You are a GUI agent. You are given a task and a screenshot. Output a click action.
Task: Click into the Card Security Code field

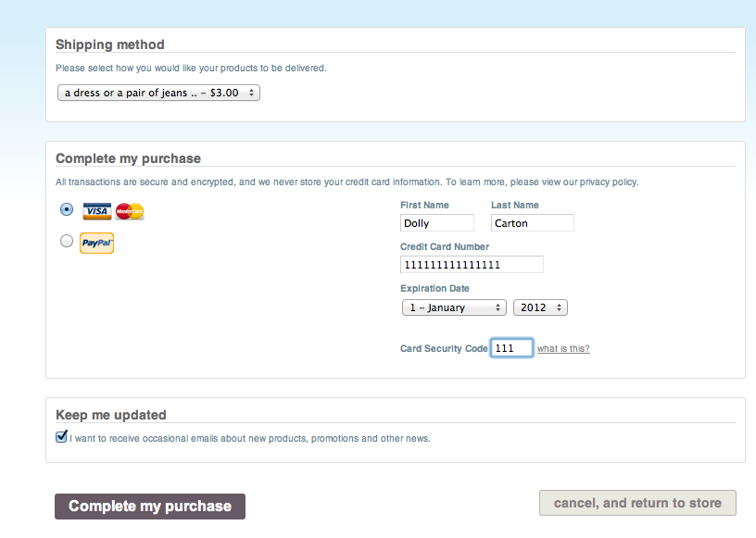tap(511, 348)
